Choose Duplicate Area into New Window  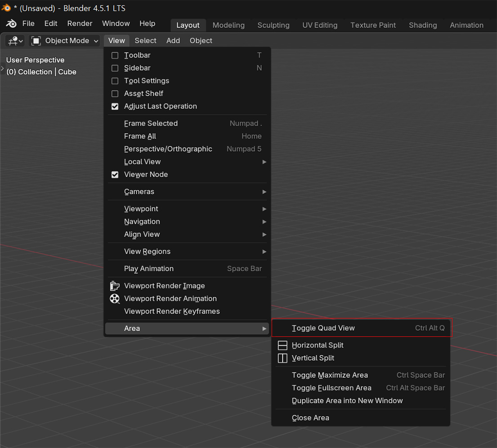pos(361,401)
